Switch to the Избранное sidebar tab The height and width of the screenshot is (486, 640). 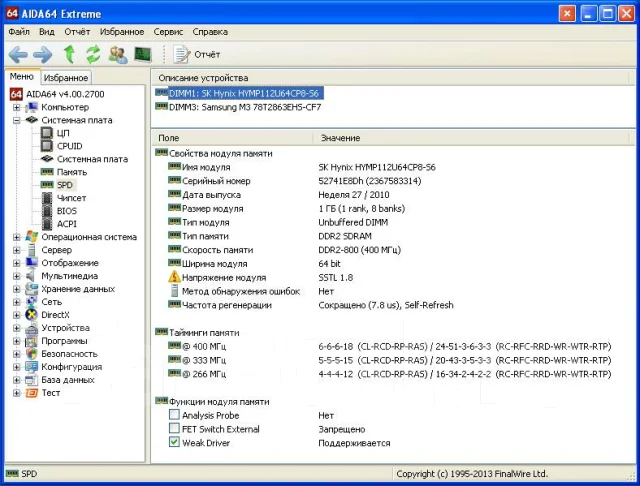66,78
